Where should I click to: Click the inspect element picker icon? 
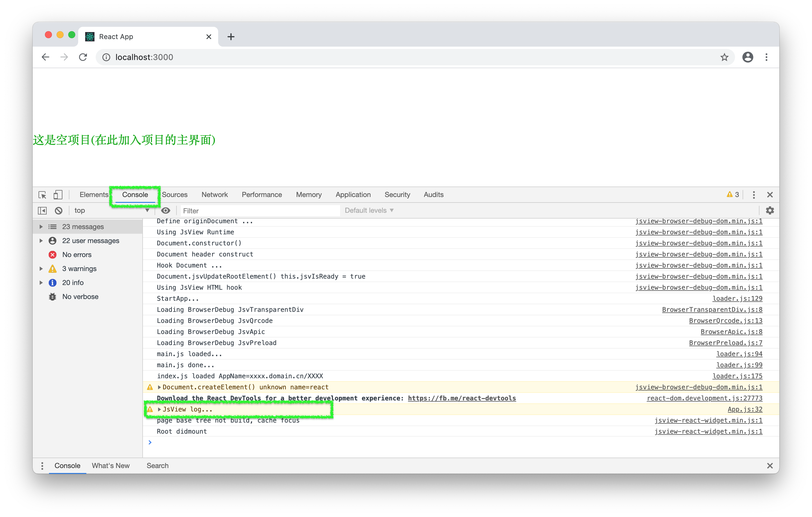coord(42,195)
